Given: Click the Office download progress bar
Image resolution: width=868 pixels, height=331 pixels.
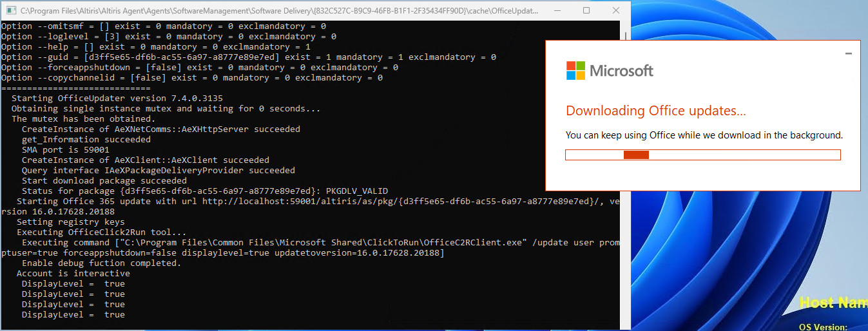Looking at the screenshot, I should pos(703,155).
